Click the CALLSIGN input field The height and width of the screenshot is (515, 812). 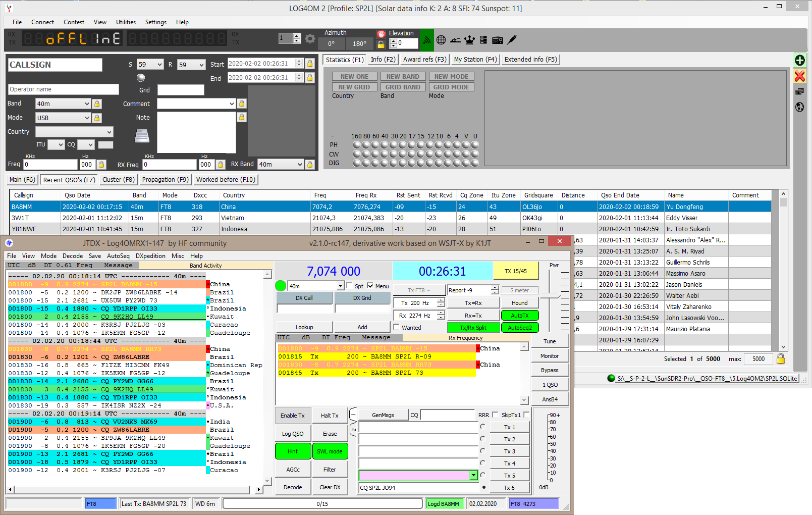coord(55,65)
